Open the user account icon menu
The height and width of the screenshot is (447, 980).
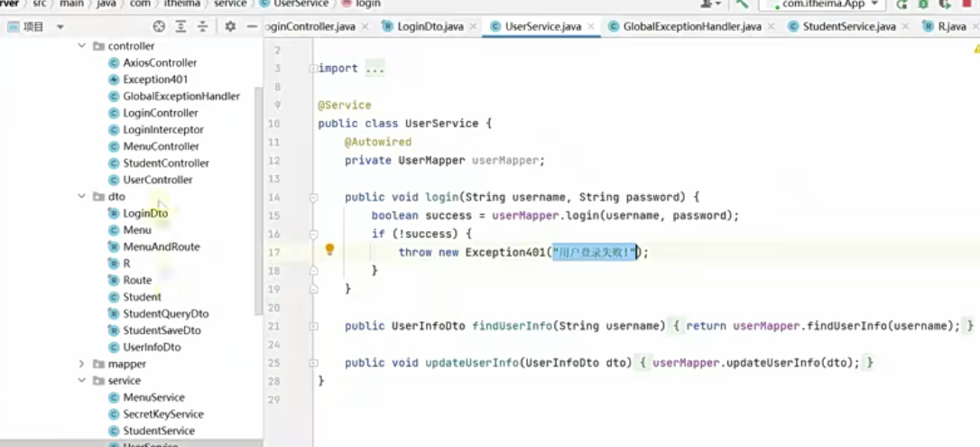[710, 4]
